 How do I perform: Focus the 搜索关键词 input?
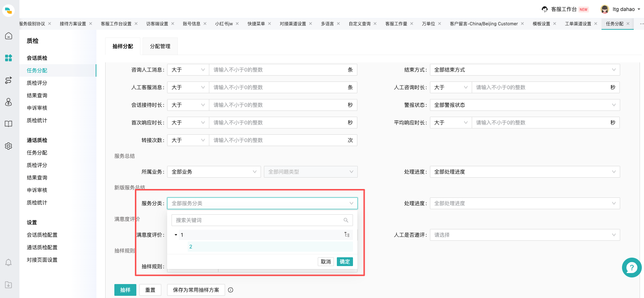pyautogui.click(x=257, y=220)
